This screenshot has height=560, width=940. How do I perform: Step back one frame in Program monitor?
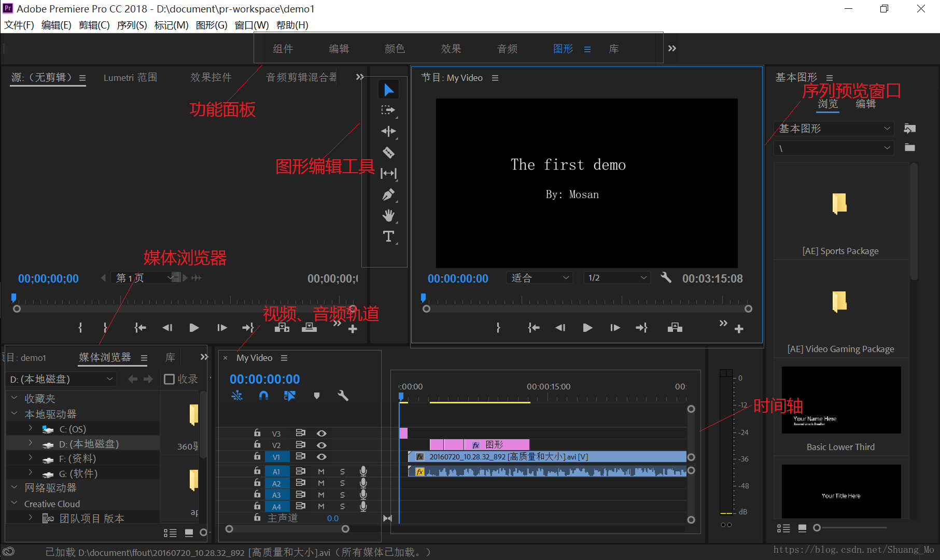[560, 328]
